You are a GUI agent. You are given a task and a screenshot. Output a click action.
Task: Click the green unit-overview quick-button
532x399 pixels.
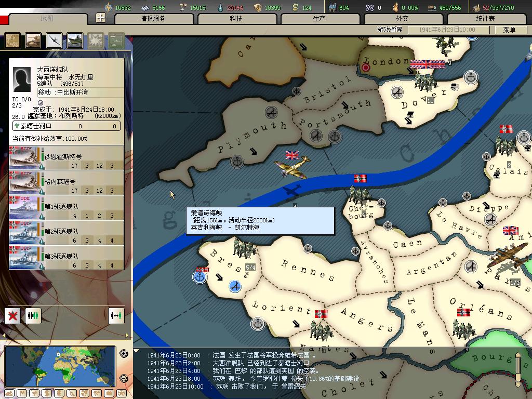pyautogui.click(x=116, y=41)
